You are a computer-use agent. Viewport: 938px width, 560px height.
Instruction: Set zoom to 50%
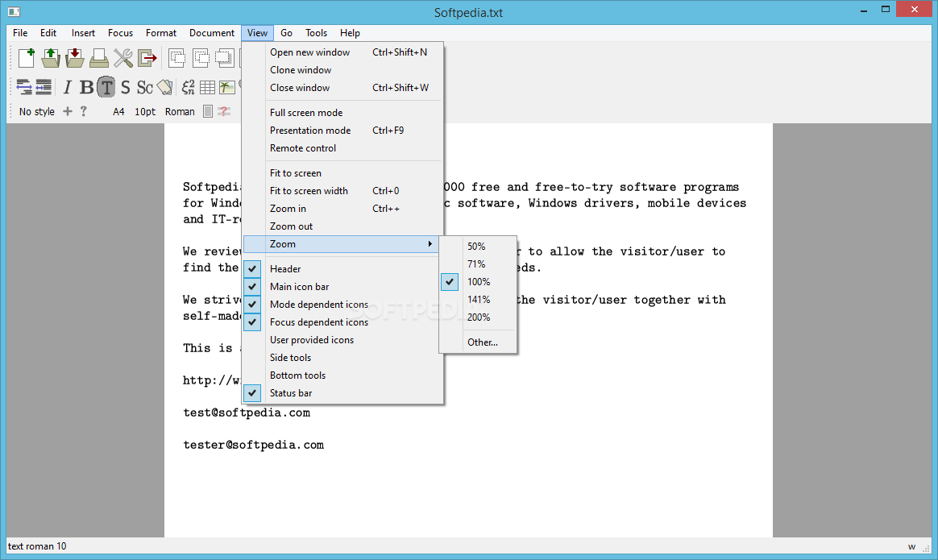coord(478,247)
